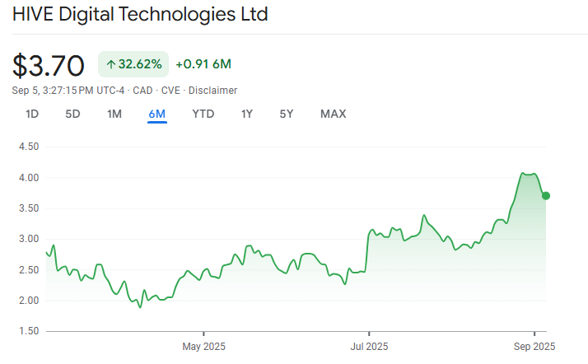The width and height of the screenshot is (588, 364).
Task: Open the MAX history range
Action: coord(333,114)
